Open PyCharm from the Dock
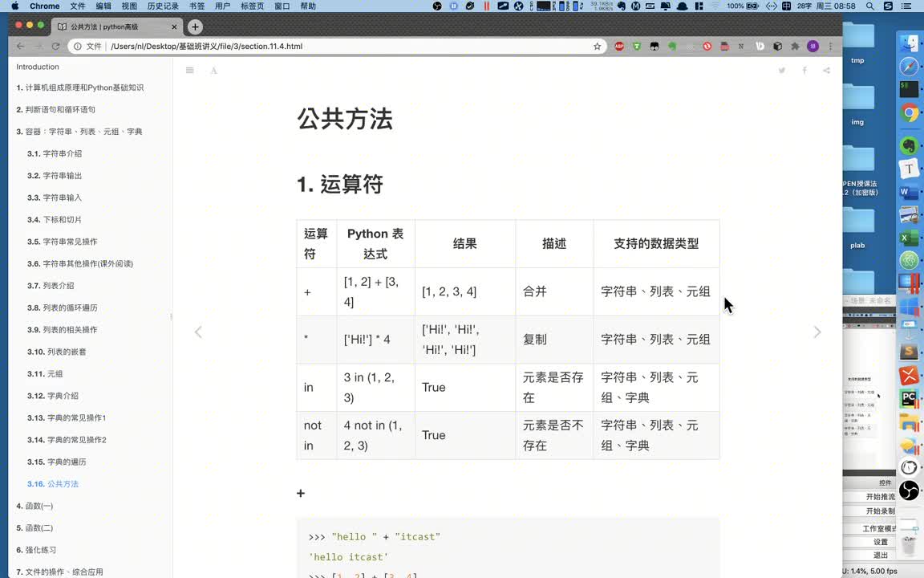This screenshot has width=924, height=578. (910, 398)
